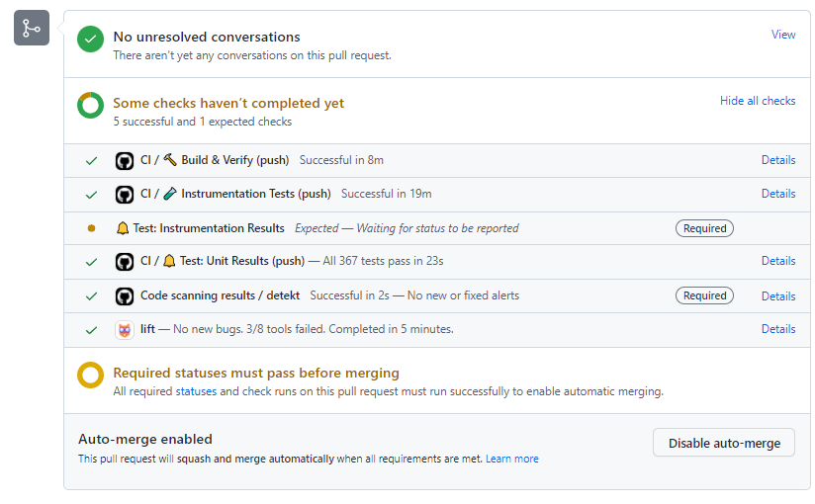The width and height of the screenshot is (815, 504).
Task: Open Details for Code scanning detekt check
Action: coord(778,295)
